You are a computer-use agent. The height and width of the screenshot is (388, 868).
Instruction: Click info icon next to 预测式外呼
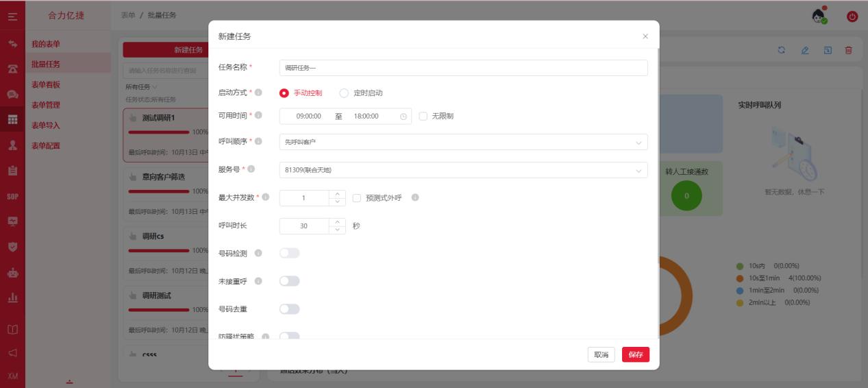tap(415, 197)
